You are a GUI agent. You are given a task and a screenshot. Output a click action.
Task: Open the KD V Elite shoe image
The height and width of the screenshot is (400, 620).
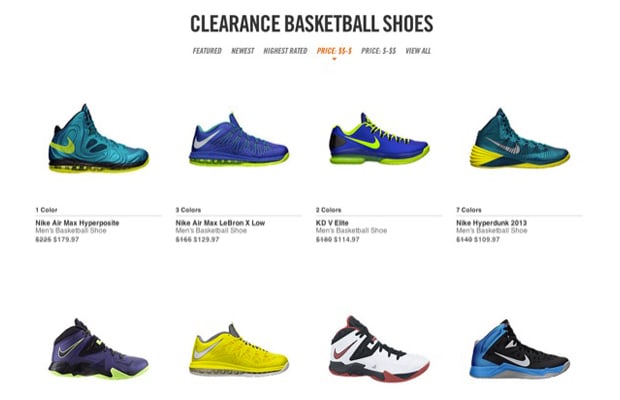coord(379,138)
